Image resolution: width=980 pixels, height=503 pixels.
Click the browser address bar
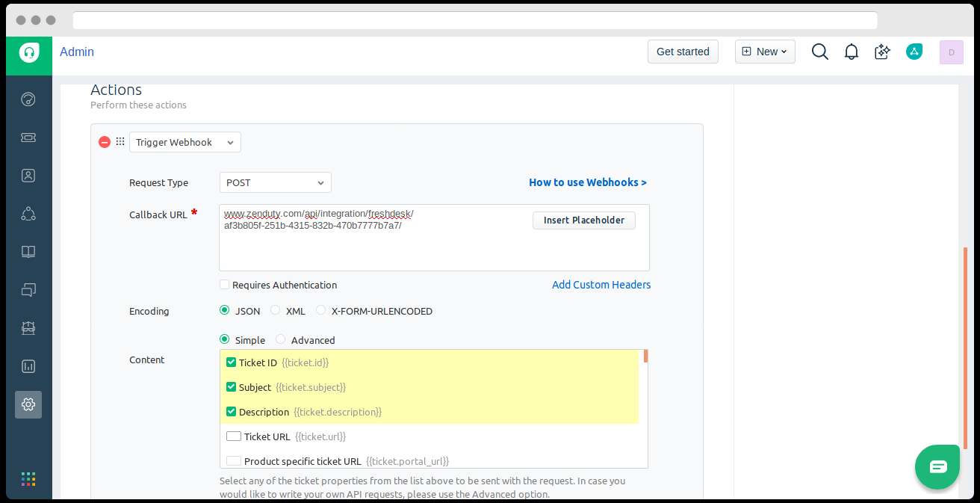(475, 20)
